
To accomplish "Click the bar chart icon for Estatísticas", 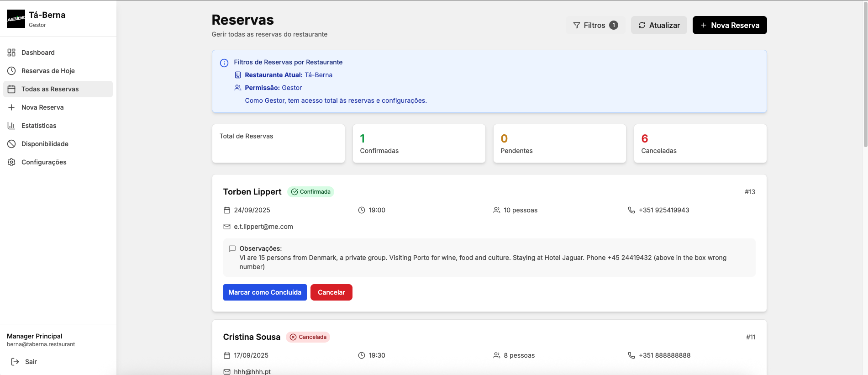I will click(11, 126).
